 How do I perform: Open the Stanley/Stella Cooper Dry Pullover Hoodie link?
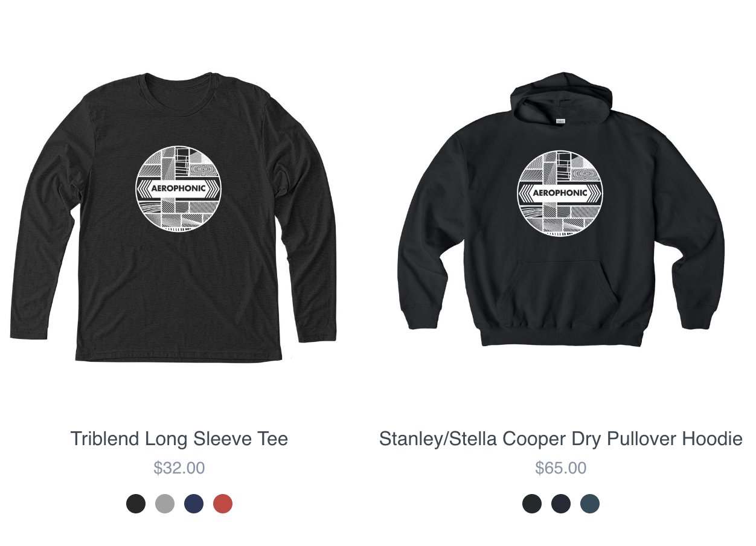tap(561, 438)
